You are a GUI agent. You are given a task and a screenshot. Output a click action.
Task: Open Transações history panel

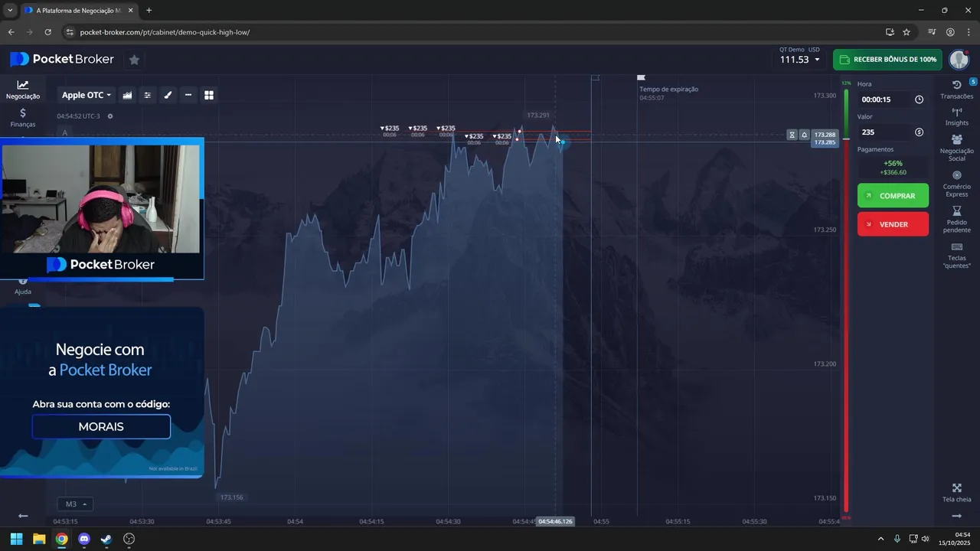pos(956,90)
